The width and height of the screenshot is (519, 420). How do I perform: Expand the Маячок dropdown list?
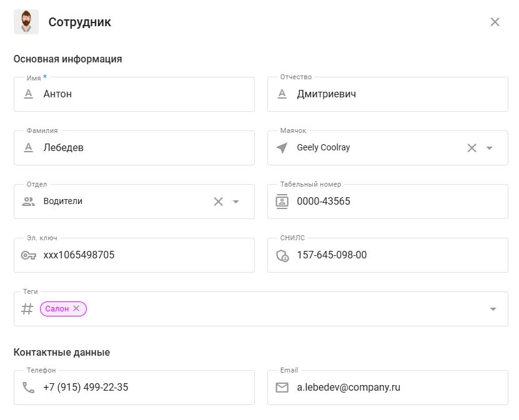490,148
